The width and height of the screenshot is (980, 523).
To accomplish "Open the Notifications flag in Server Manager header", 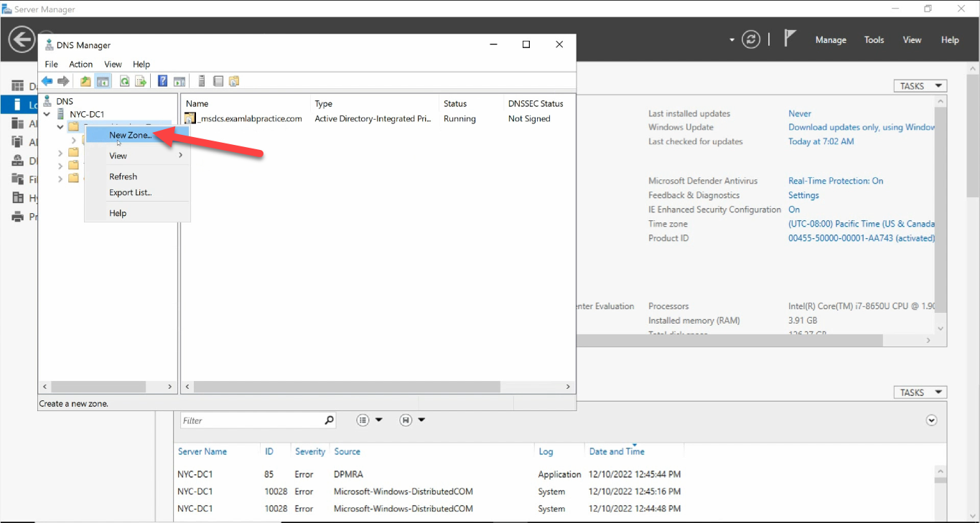I will [x=790, y=38].
